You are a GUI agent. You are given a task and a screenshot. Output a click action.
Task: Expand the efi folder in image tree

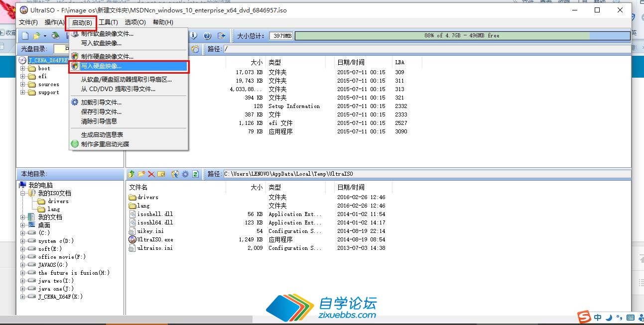(22, 76)
